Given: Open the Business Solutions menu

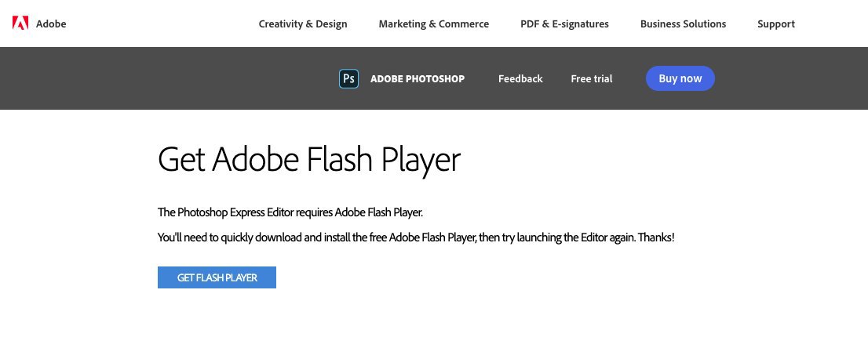Looking at the screenshot, I should [x=683, y=24].
